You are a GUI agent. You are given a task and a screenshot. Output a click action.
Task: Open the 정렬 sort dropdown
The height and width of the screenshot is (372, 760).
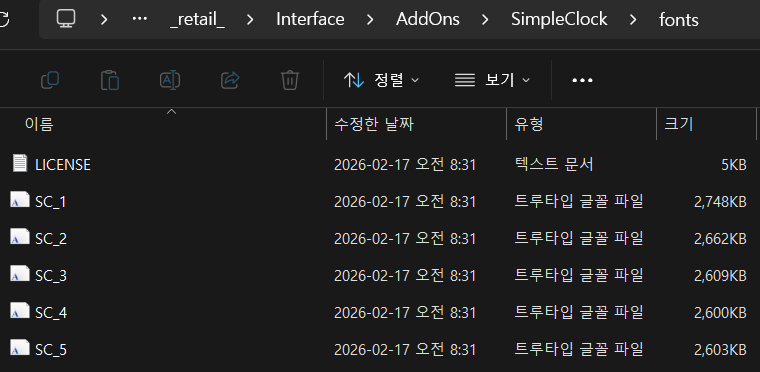click(x=381, y=80)
